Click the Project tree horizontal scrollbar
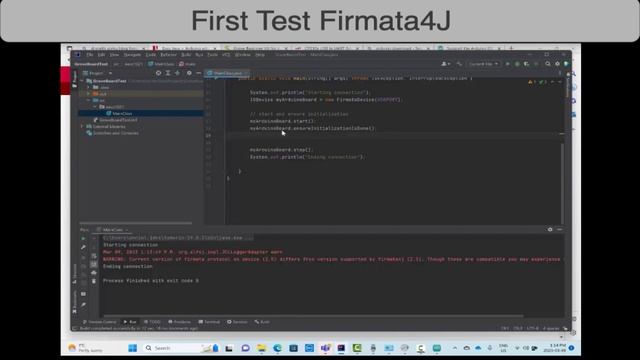 tap(136, 223)
